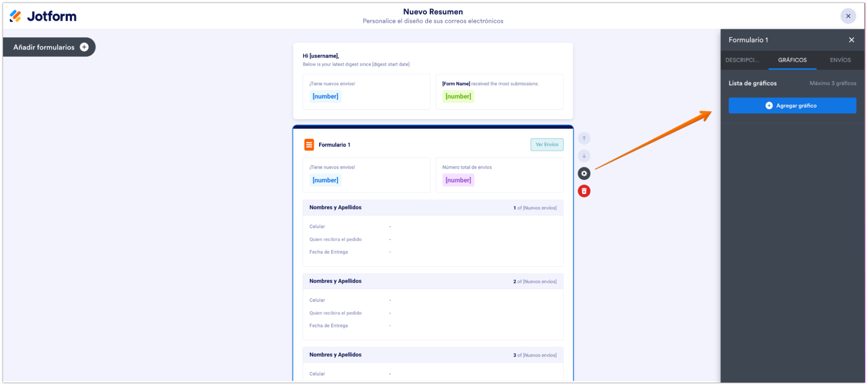This screenshot has height=386, width=868.
Task: Click the green [number] placeholder
Action: pos(458,96)
